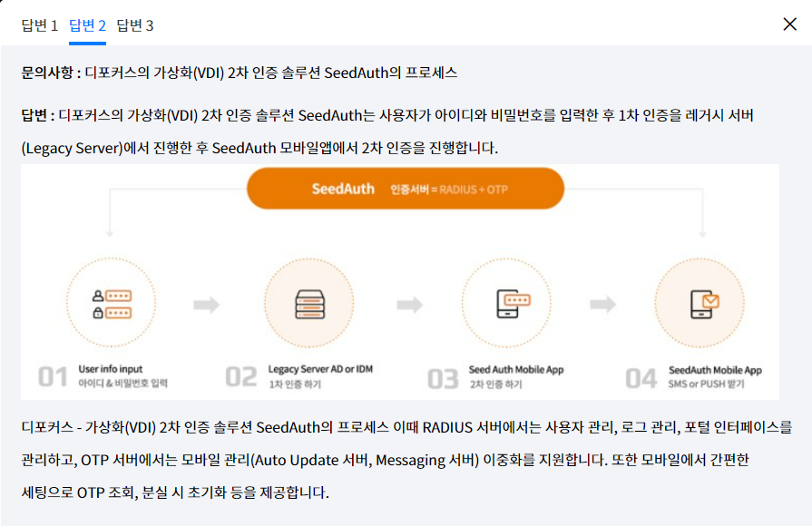This screenshot has height=526, width=812.
Task: Close the answer popup with X
Action: pyautogui.click(x=789, y=24)
